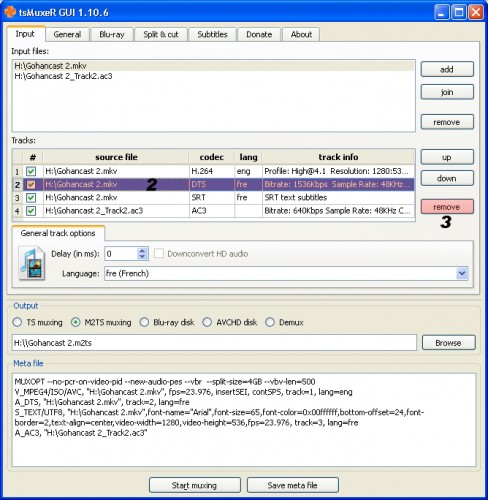Click remove button beside input files list
This screenshot has height=500, width=488.
click(447, 122)
